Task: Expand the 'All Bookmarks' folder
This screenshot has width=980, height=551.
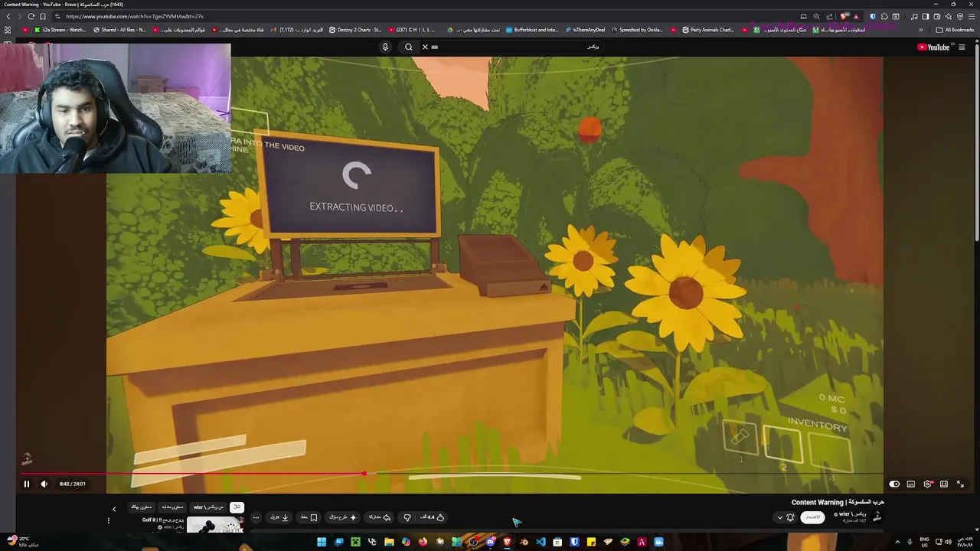Action: pyautogui.click(x=955, y=30)
